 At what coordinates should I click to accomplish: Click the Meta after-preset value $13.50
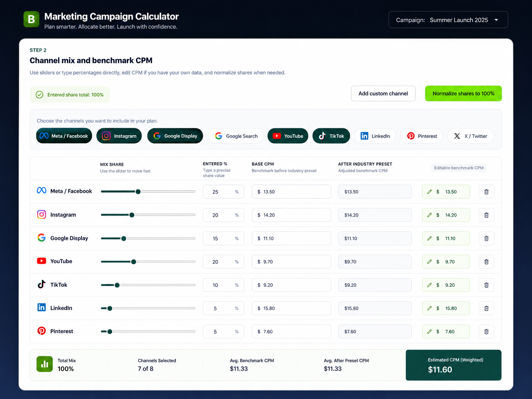tap(375, 192)
